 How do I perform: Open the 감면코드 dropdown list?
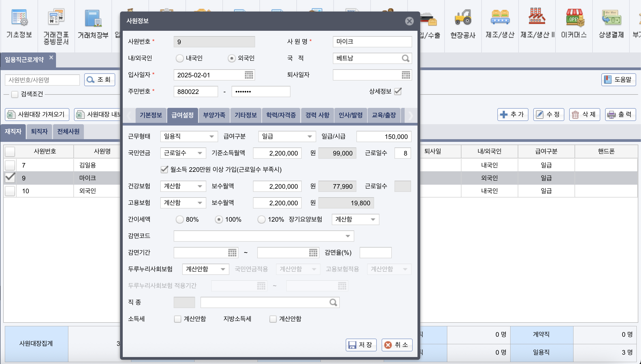click(x=348, y=236)
